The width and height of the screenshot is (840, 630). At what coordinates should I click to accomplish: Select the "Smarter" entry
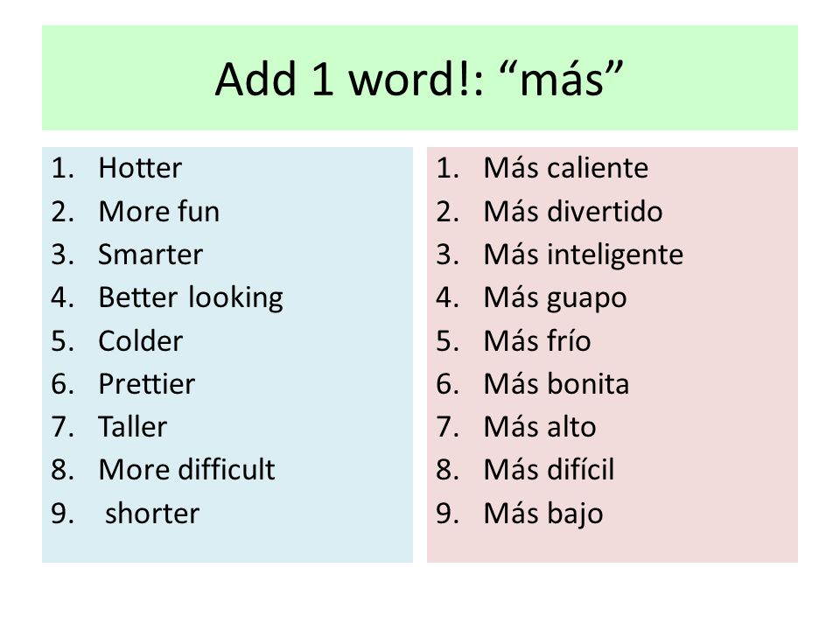point(150,255)
